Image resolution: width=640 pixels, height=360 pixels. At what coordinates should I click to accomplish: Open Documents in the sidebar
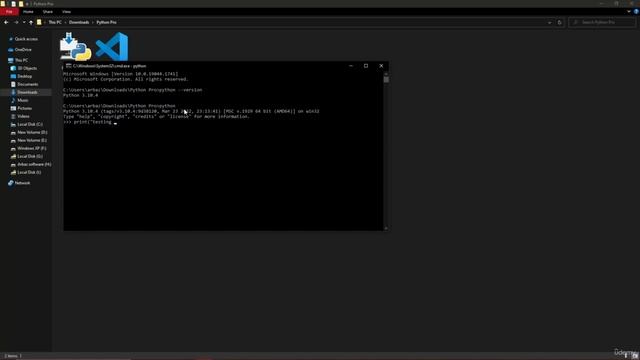click(x=24, y=84)
